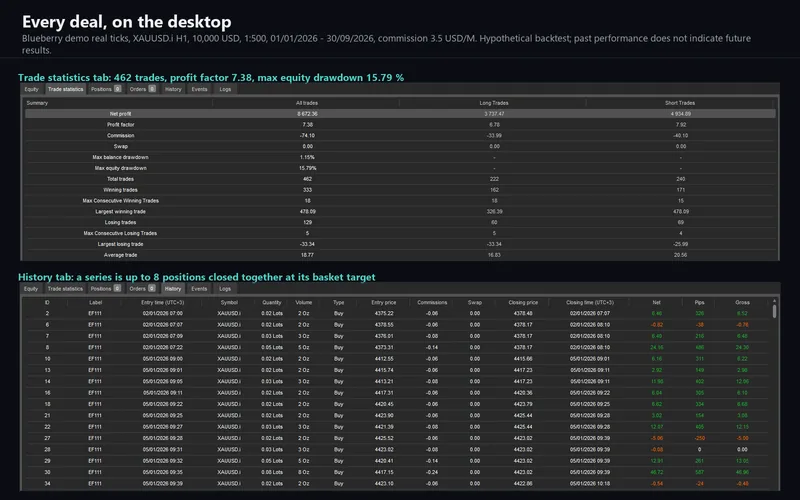Click the Average trade row label
Viewport: 800px width, 500px height.
click(120, 255)
